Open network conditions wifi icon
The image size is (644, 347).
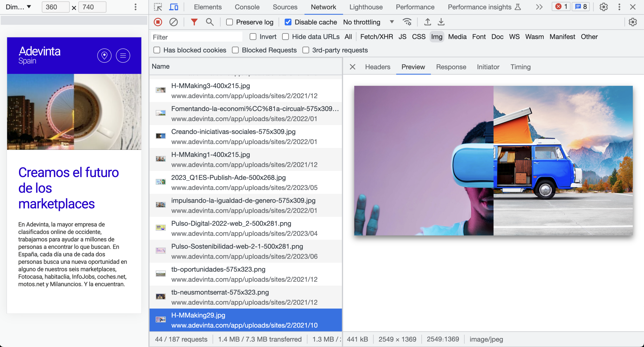(407, 22)
